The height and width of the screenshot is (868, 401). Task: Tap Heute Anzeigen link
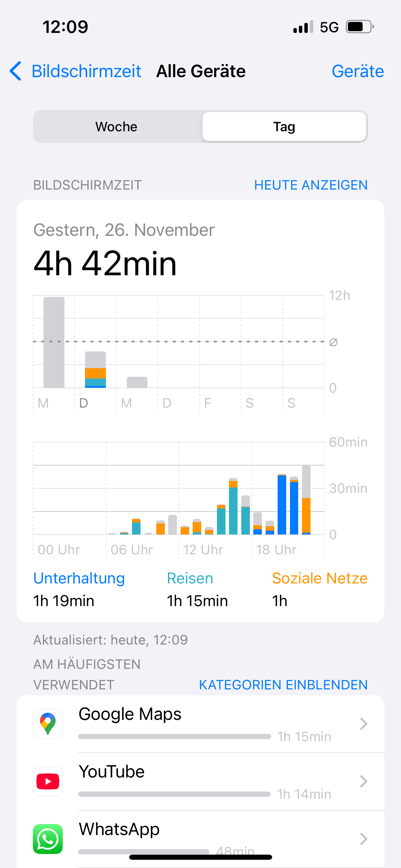coord(311,185)
